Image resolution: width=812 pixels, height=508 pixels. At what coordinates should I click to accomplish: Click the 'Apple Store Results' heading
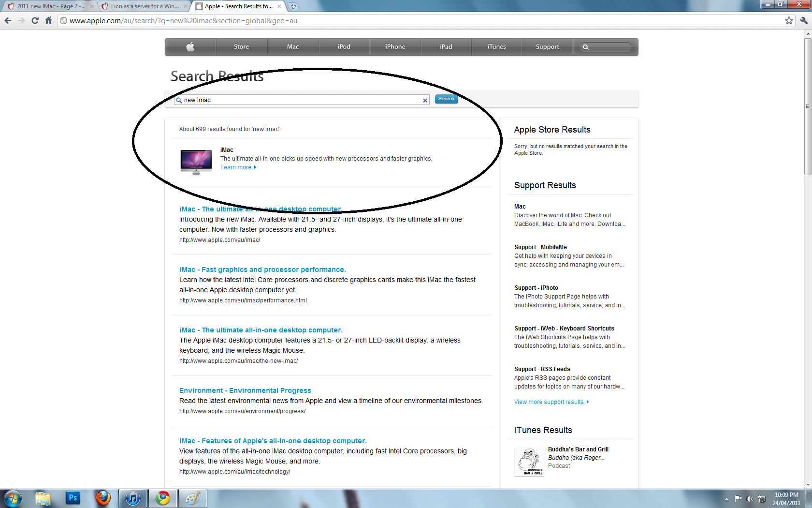[x=552, y=130]
